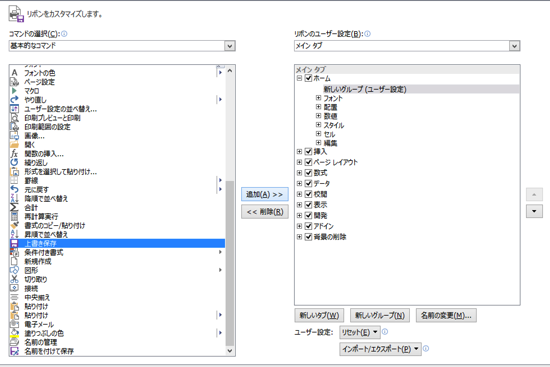Select the 新規作成 blank page icon

(14, 261)
